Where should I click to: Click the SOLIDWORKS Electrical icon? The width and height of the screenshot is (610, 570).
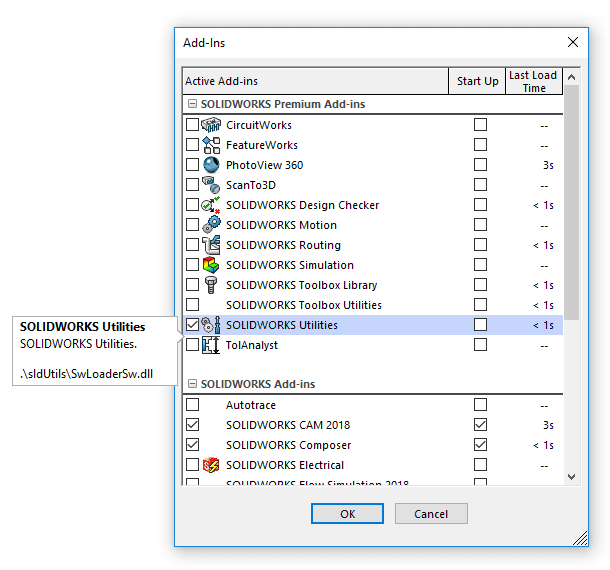click(x=211, y=465)
